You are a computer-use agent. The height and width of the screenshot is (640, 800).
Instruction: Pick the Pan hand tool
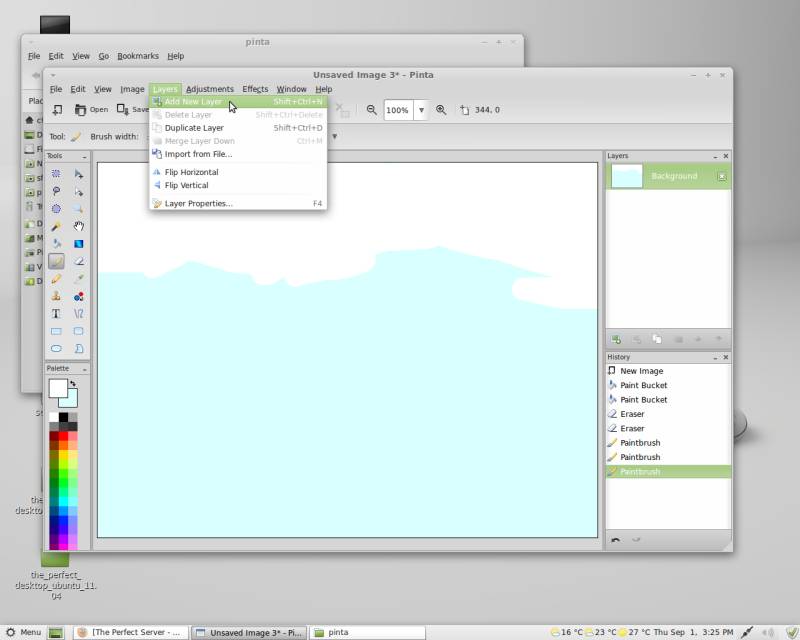(x=78, y=226)
